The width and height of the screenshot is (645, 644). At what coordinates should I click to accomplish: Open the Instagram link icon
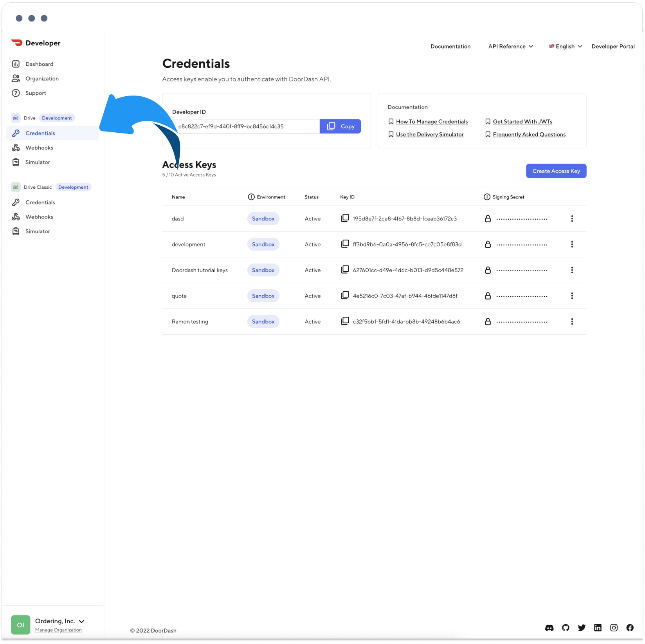click(x=614, y=628)
